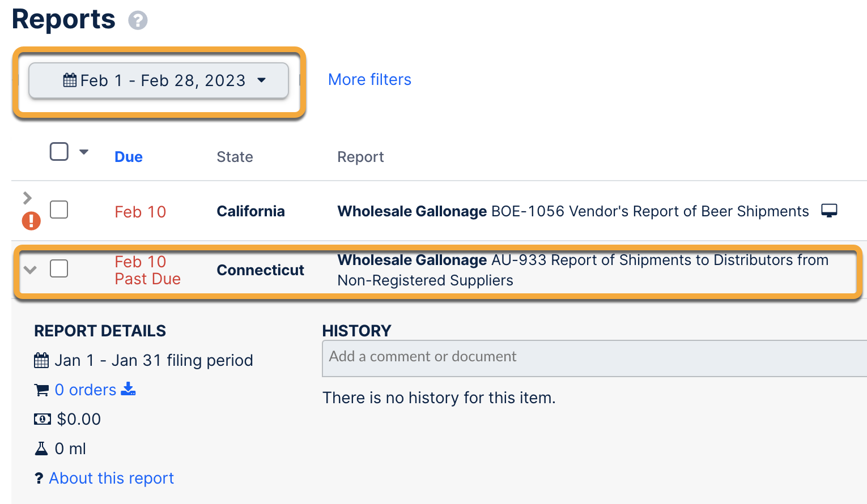867x504 pixels.
Task: Click the flask volume icon
Action: point(41,449)
